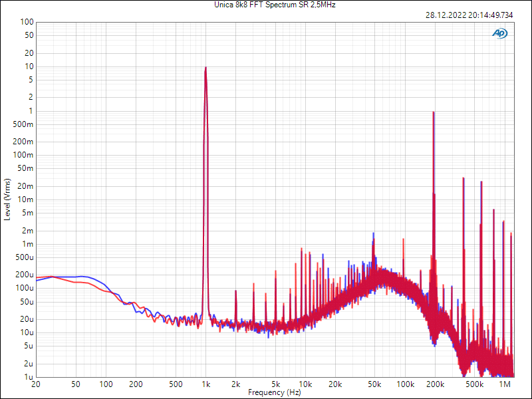Click the '200u' tick label on the level axis
This screenshot has width=532, height=399.
(25, 275)
